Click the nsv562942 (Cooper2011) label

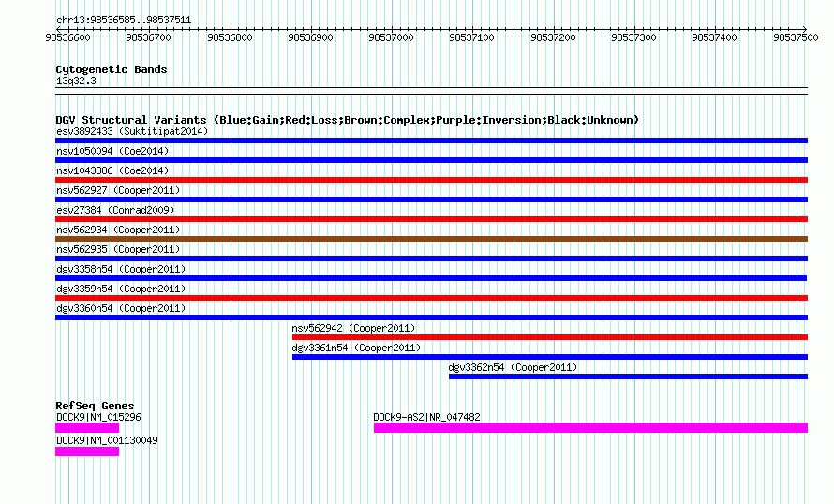[353, 328]
